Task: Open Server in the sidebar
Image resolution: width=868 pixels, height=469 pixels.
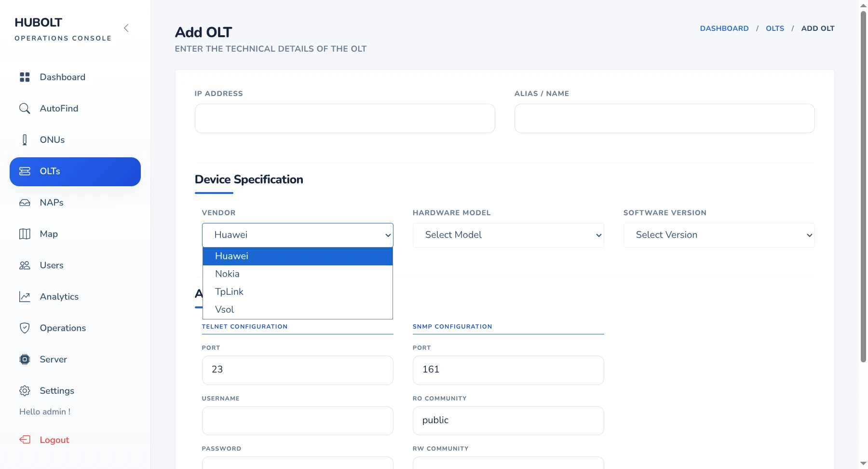Action: (75, 359)
